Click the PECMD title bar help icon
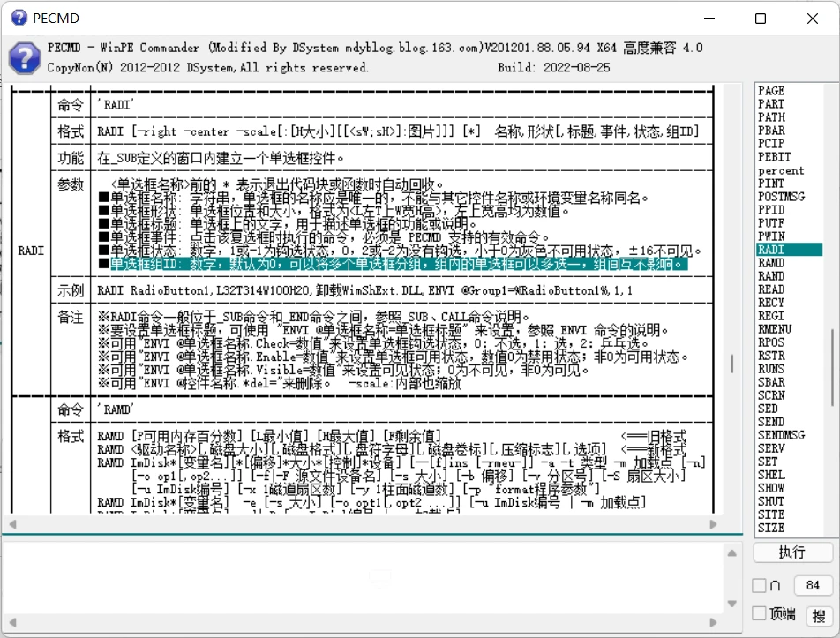This screenshot has height=638, width=840. coord(19,18)
